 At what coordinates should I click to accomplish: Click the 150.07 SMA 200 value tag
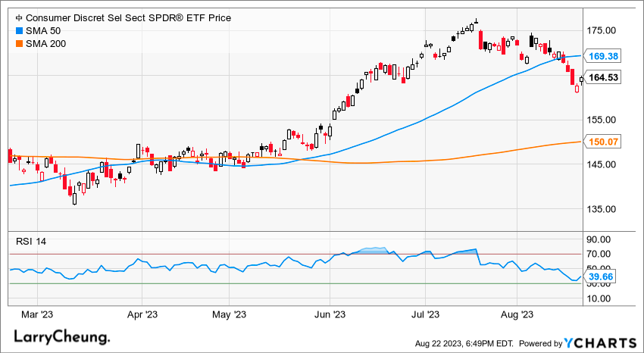click(x=603, y=142)
